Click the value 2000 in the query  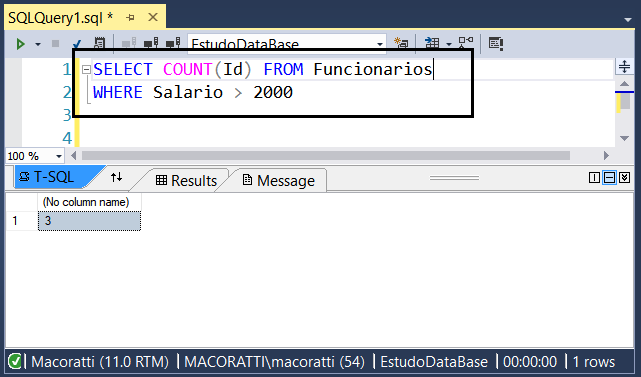273,92
